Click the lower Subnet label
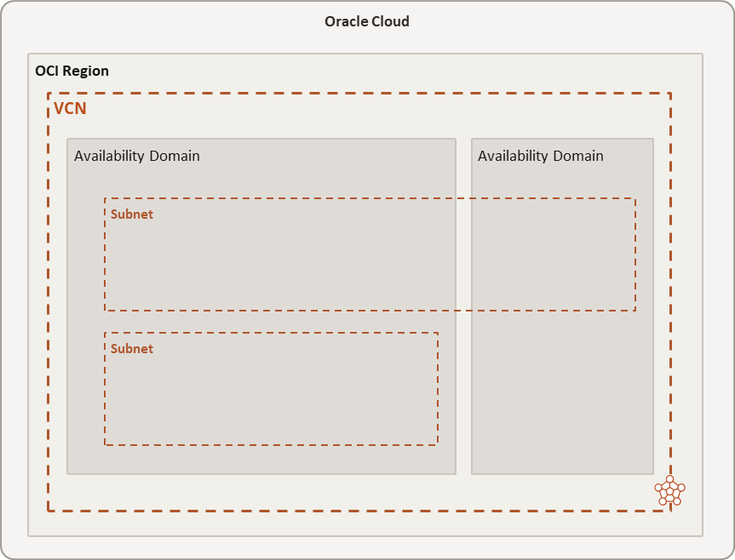The height and width of the screenshot is (560, 735). (x=132, y=349)
